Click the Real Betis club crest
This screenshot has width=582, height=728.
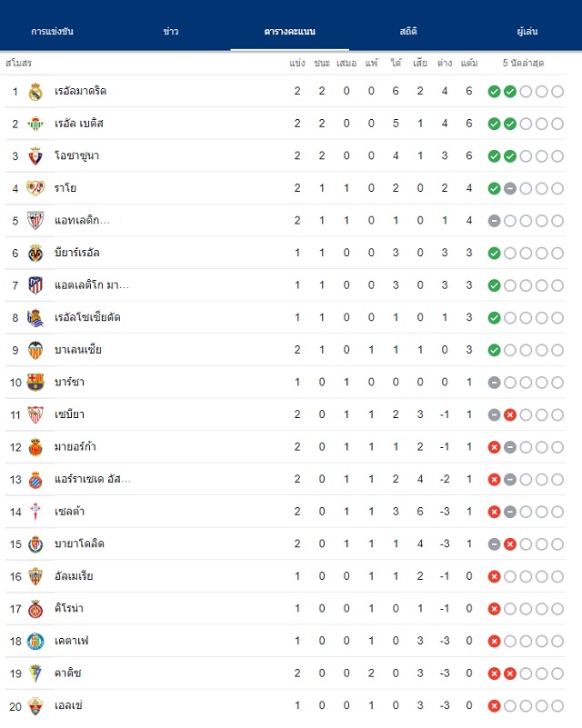coord(35,124)
